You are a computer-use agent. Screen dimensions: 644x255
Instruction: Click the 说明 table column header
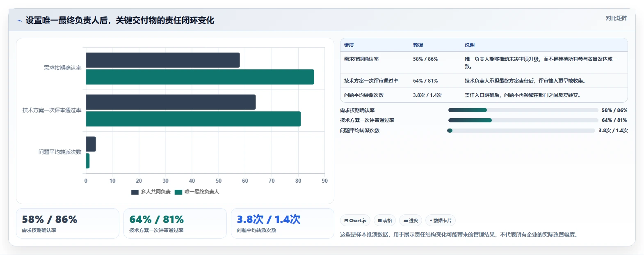(470, 45)
